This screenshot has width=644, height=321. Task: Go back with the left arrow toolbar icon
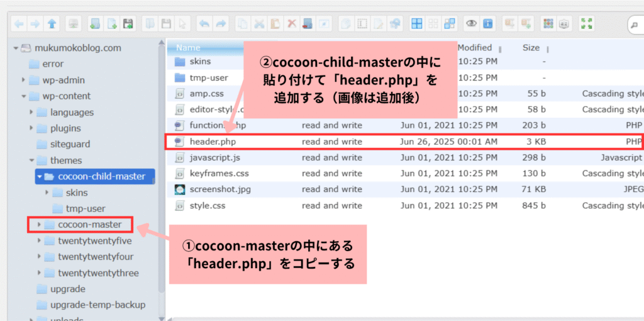19,24
